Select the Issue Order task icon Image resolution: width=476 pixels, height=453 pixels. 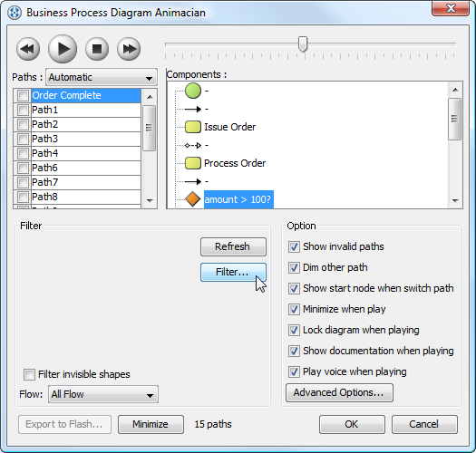pos(193,127)
